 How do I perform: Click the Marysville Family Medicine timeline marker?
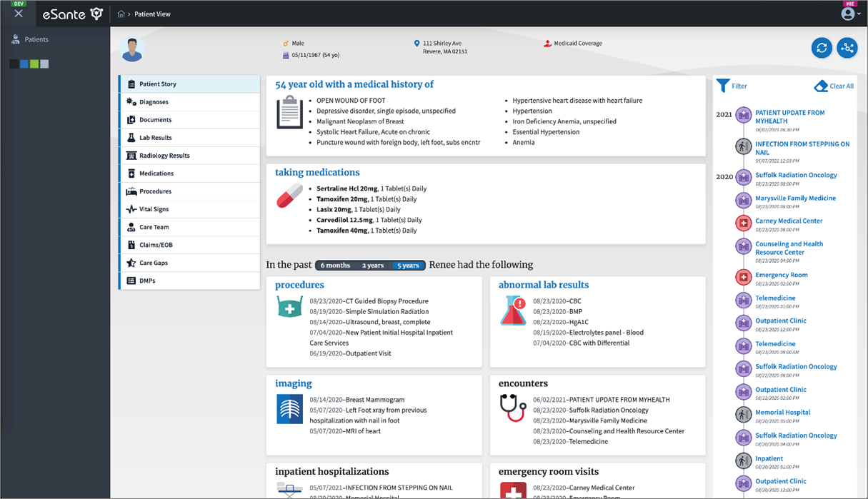tap(744, 201)
